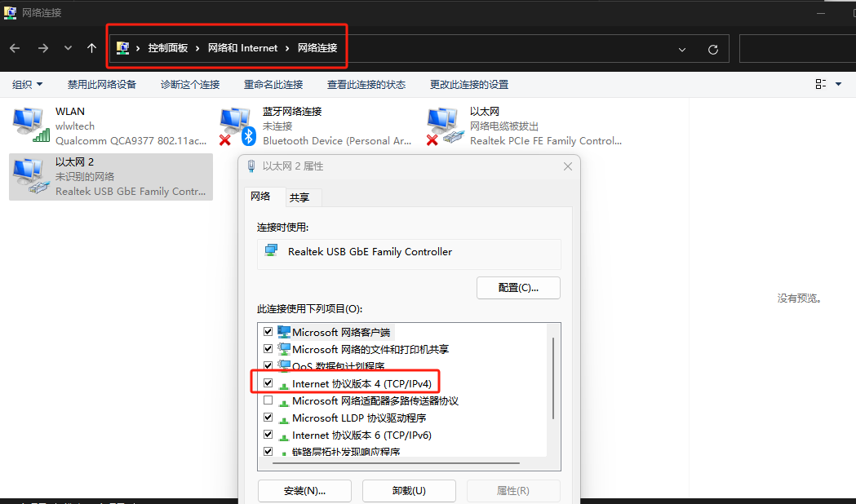
Task: Close the 以太网 2 属性 dialog
Action: [568, 166]
